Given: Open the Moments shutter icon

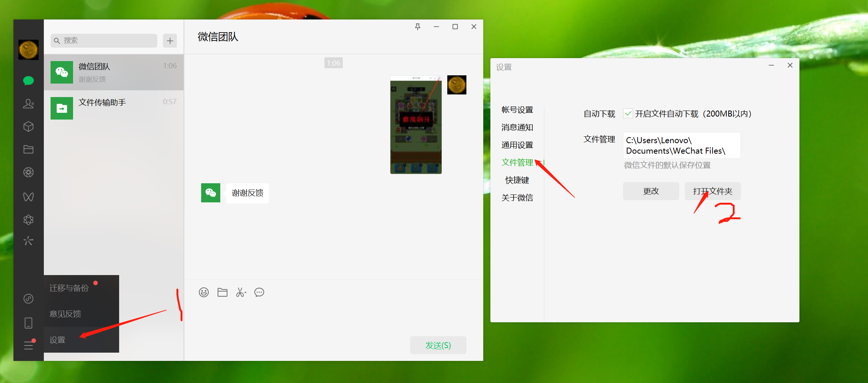Looking at the screenshot, I should click(x=28, y=172).
